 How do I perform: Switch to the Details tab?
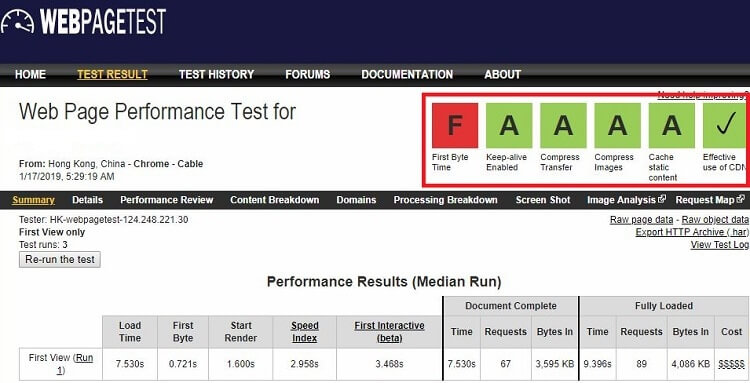(88, 200)
